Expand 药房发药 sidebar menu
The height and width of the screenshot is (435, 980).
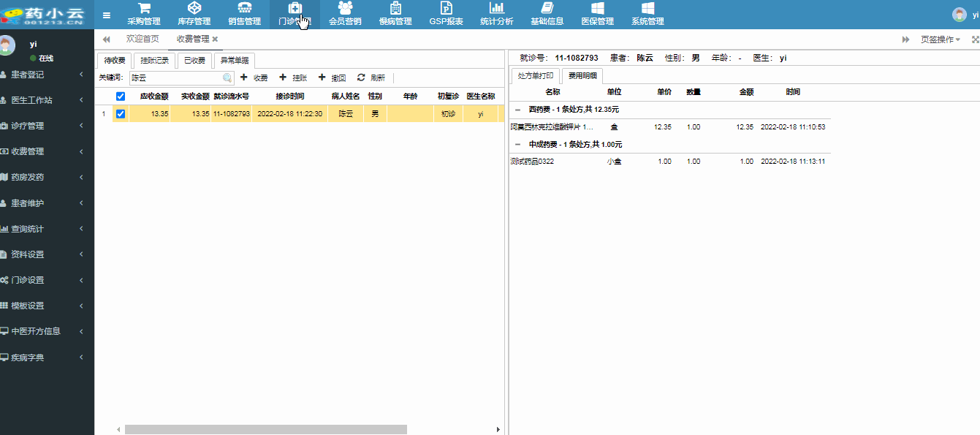(48, 177)
